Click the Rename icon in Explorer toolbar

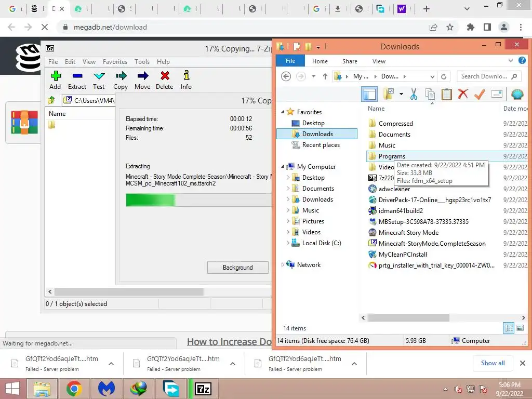point(496,94)
